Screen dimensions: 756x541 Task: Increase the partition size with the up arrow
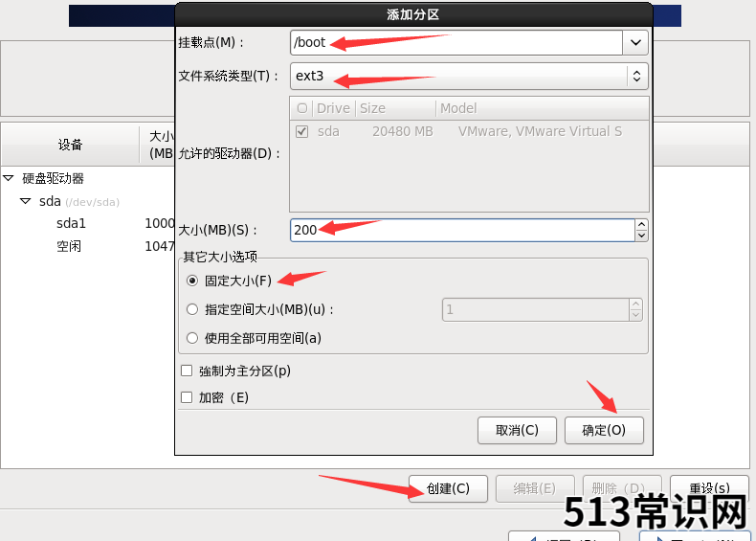point(641,225)
